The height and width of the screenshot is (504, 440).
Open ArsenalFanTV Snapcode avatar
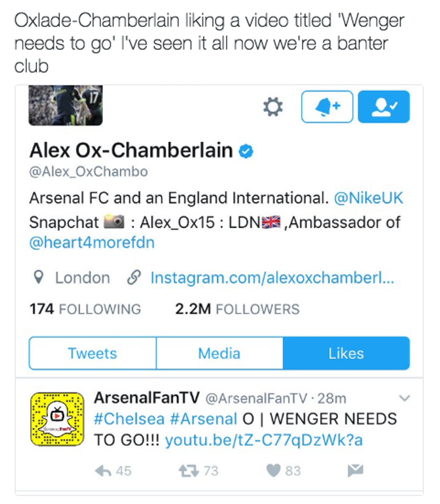[x=57, y=419]
